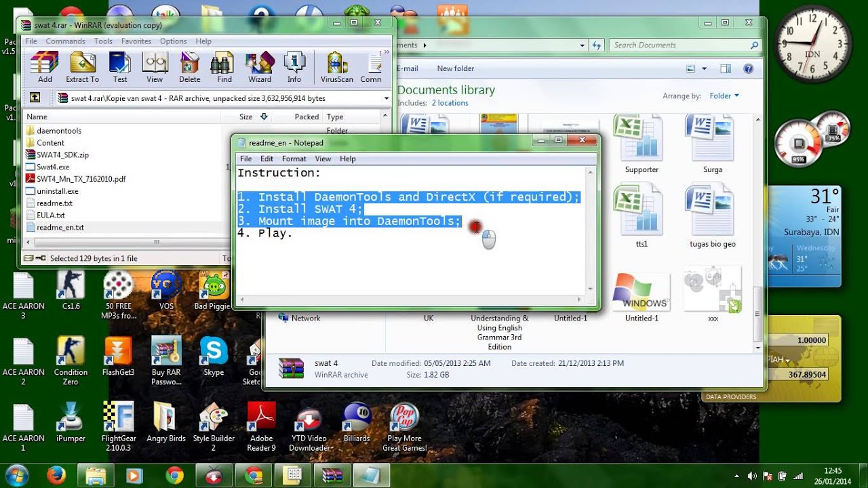Toggle the preview pane in Explorer
This screenshot has height=488, width=868.
(726, 68)
